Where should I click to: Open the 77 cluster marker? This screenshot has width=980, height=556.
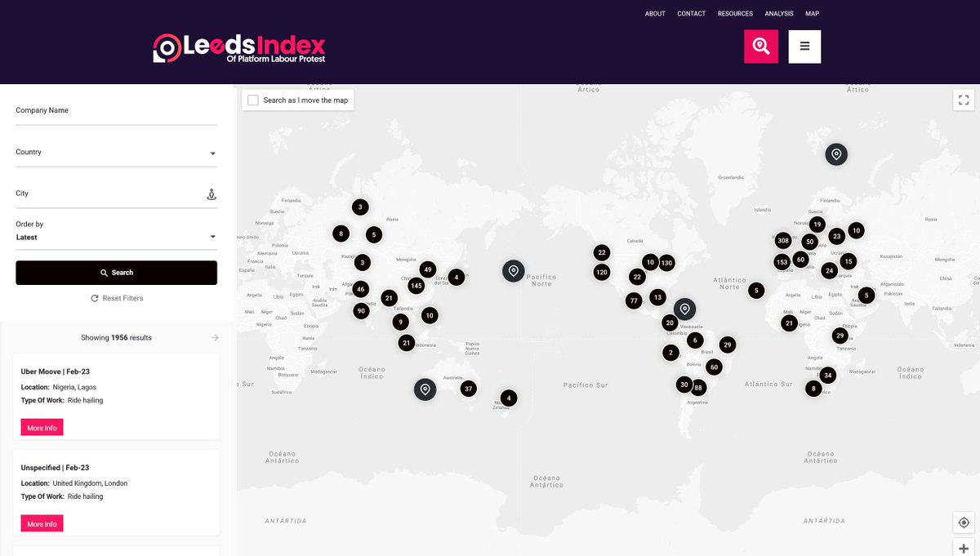click(x=634, y=300)
